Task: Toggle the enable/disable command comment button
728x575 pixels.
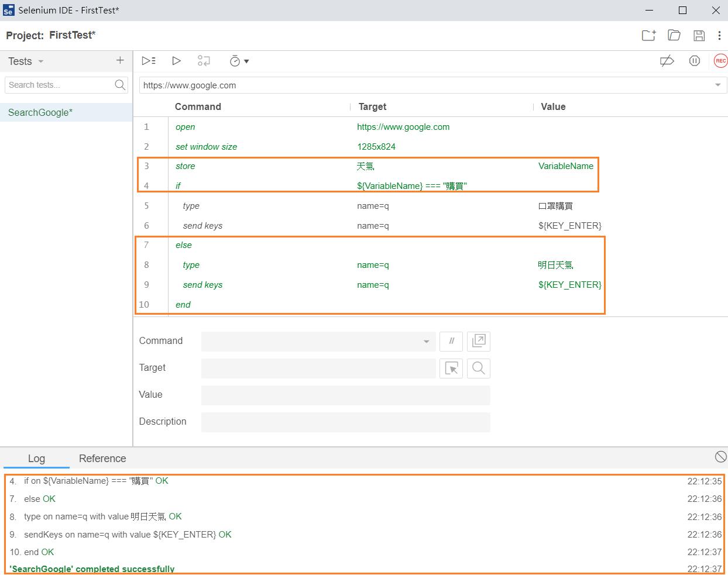Action: pos(451,341)
